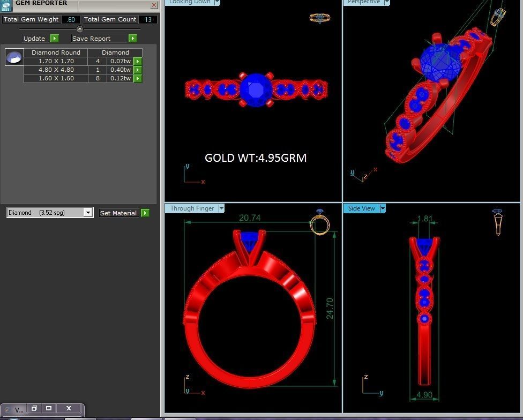The height and width of the screenshot is (420, 523).
Task: Restore the minimized floating window
Action: coord(34,408)
